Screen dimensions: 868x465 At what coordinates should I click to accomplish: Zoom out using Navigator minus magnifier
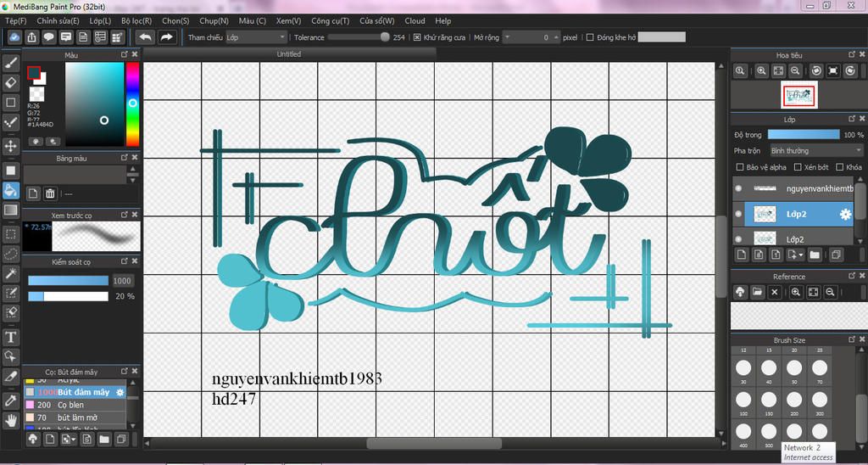(x=795, y=70)
